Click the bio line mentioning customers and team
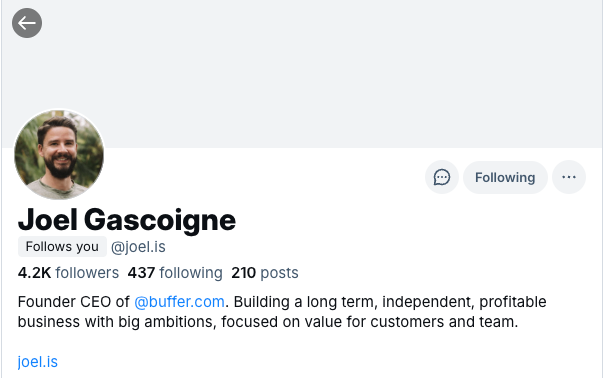Viewport: 604px width, 378px height. click(268, 322)
